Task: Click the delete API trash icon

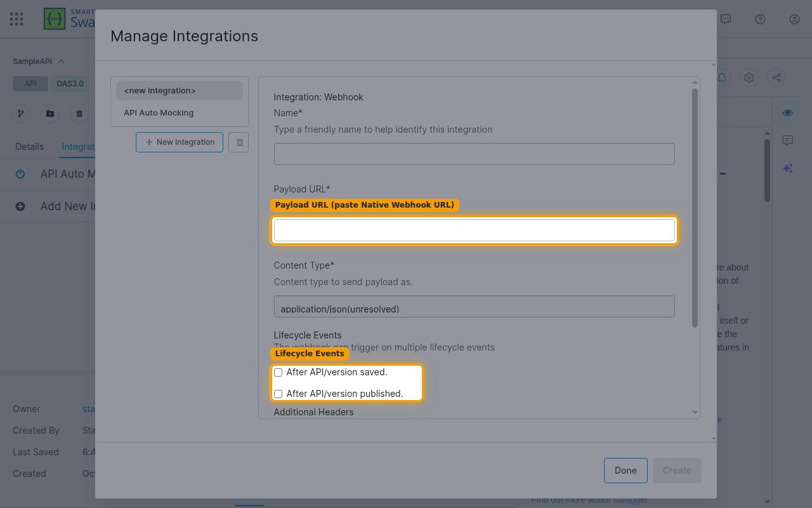Action: (x=79, y=114)
